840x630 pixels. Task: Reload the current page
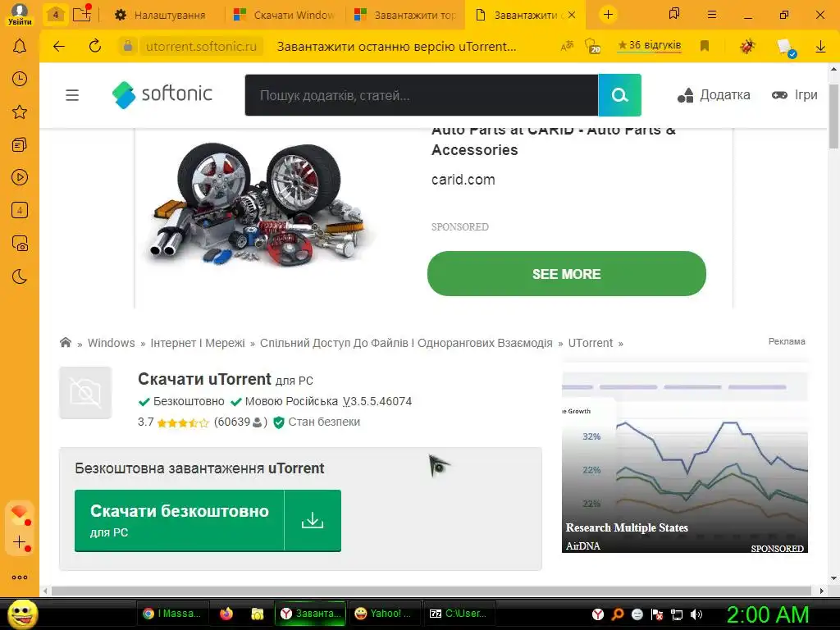[95, 46]
